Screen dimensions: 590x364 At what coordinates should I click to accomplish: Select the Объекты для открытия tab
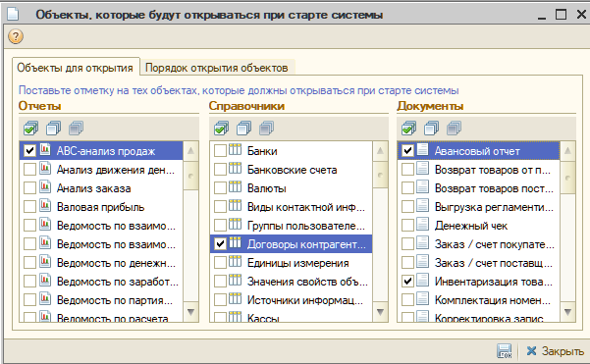(x=76, y=68)
